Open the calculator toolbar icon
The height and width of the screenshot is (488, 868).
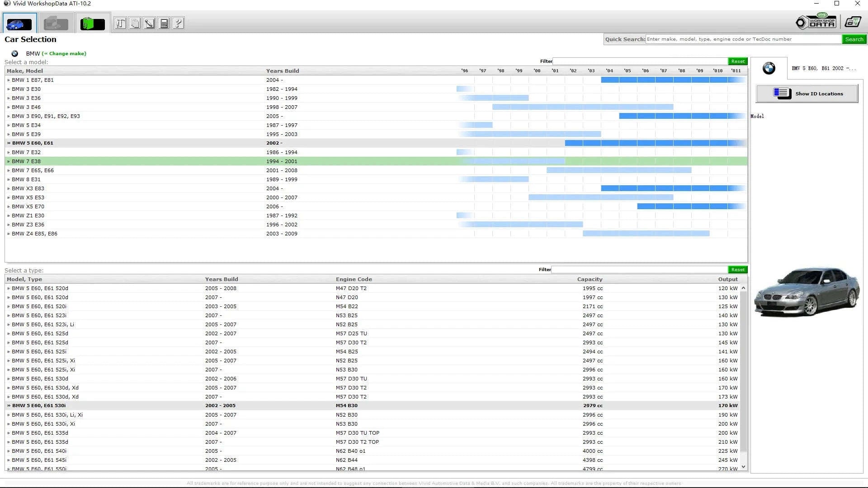(x=164, y=23)
